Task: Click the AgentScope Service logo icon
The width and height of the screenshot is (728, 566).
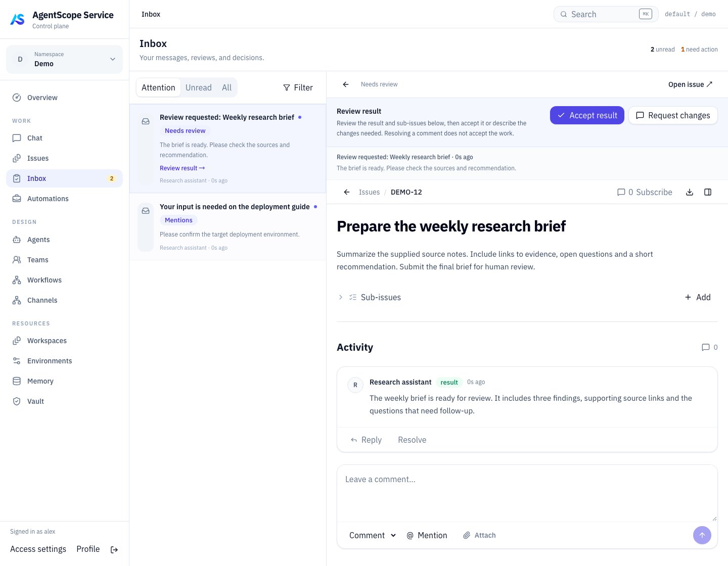Action: point(17,19)
